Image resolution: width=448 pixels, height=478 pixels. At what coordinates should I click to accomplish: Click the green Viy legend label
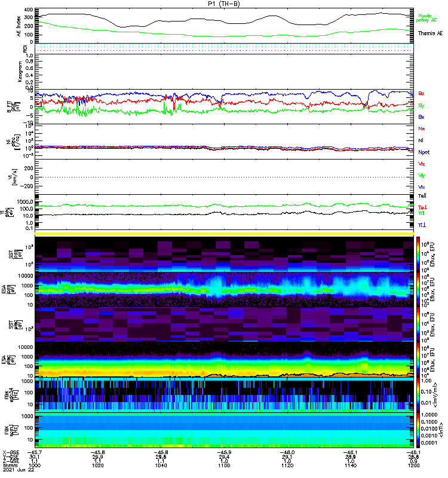tap(422, 176)
